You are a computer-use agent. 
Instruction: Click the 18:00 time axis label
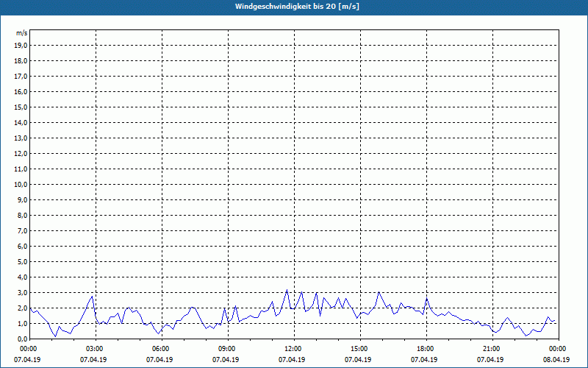426,349
